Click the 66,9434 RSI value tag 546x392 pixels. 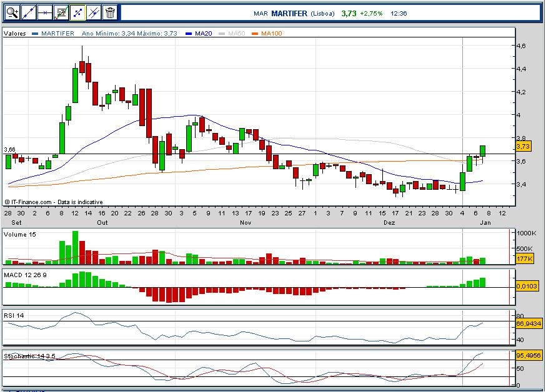pyautogui.click(x=529, y=323)
